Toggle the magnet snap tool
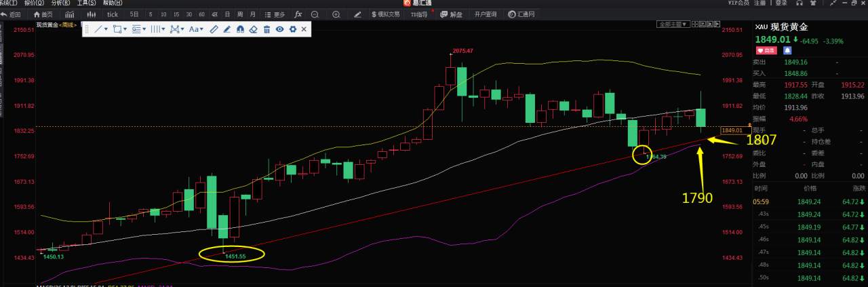 (240, 29)
